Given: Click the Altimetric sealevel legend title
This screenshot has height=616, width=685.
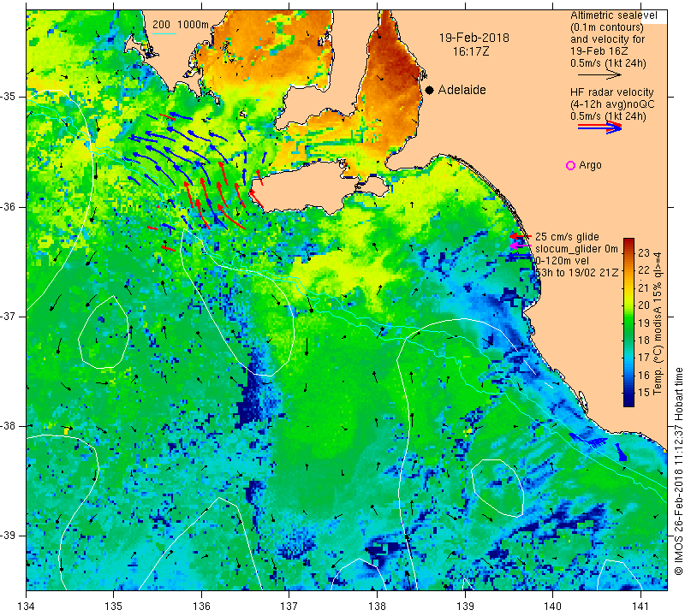Looking at the screenshot, I should [x=613, y=15].
